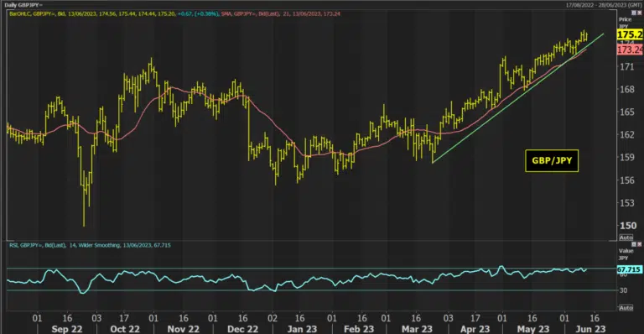Select the green ascending trendline
The height and width of the screenshot is (334, 644).
(517, 98)
